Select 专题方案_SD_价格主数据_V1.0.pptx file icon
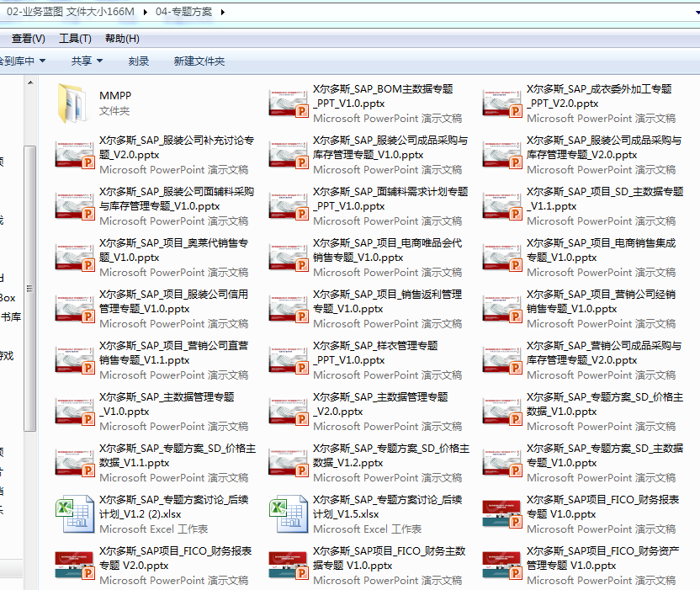 [502, 412]
